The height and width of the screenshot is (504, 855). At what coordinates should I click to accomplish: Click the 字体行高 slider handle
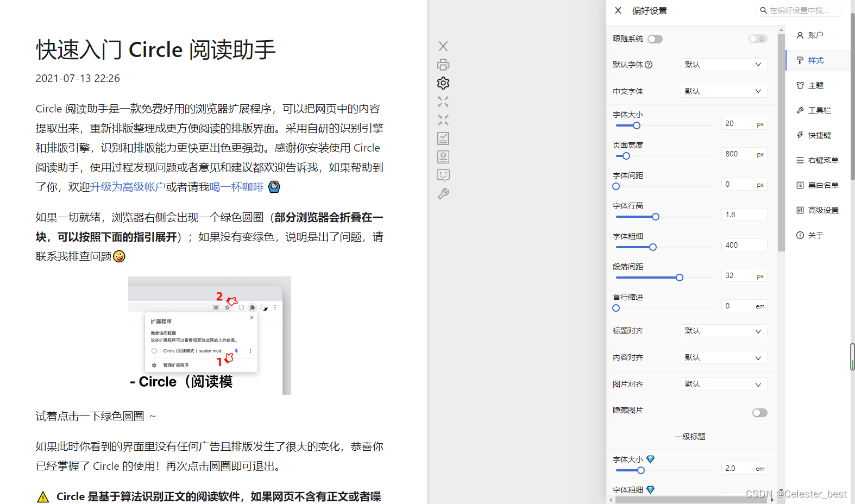(656, 217)
